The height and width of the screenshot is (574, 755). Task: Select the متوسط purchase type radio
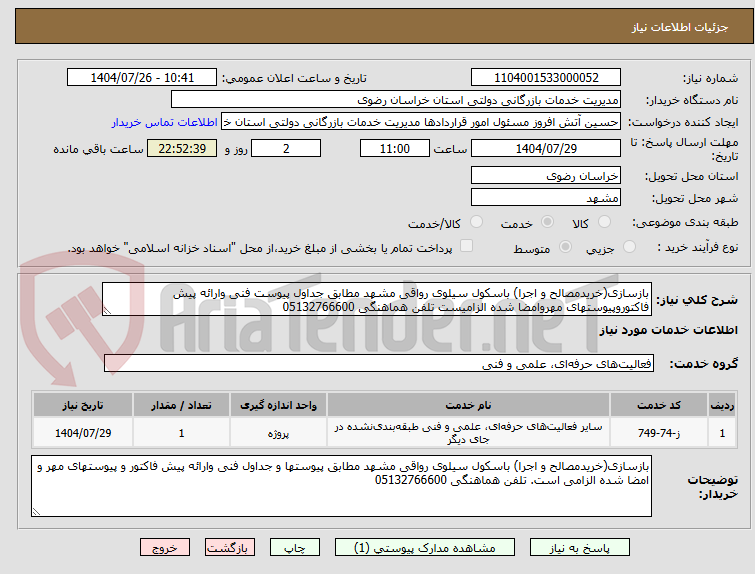(x=565, y=247)
